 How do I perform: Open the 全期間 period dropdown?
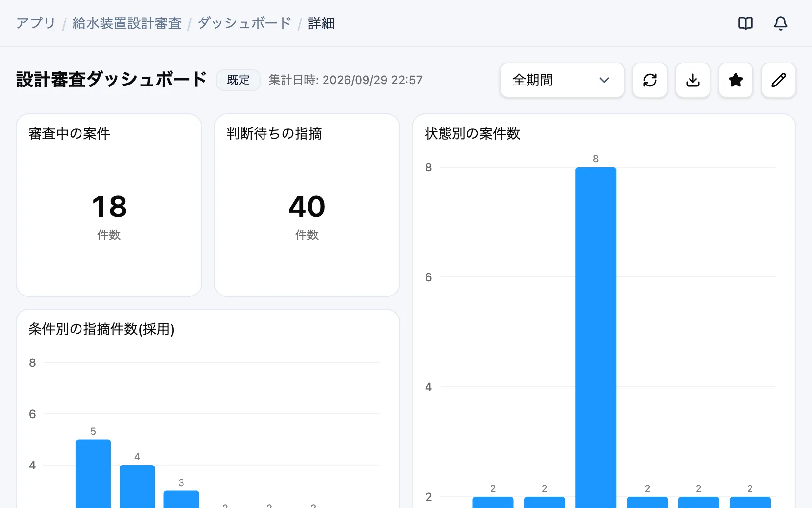tap(562, 80)
